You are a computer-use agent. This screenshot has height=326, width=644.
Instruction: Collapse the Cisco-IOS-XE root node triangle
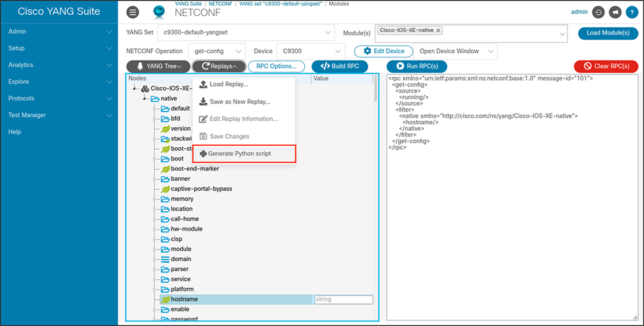(135, 88)
